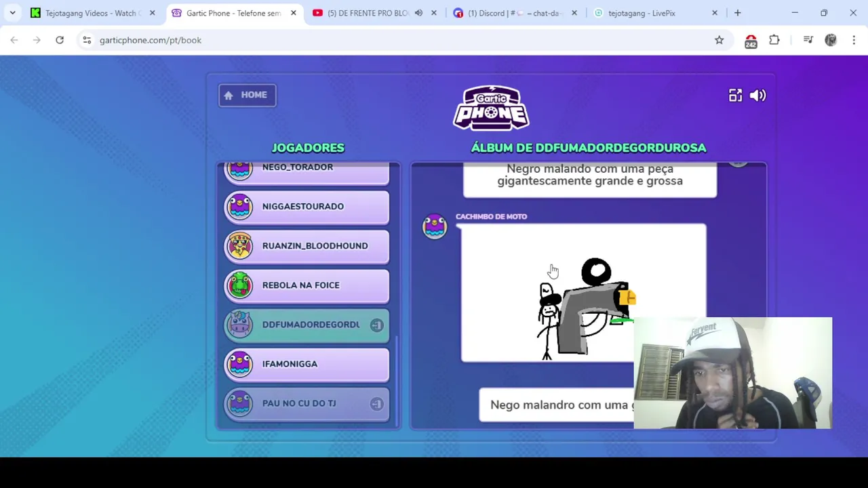
Task: Click CACHIMBO DE MOTO author avatar
Action: tap(435, 226)
